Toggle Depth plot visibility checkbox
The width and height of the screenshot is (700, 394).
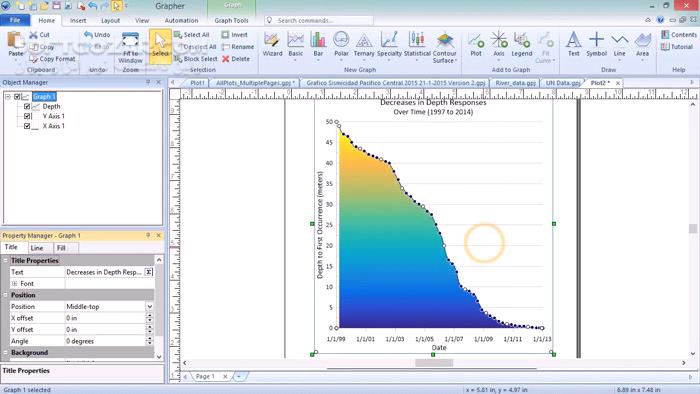(27, 107)
